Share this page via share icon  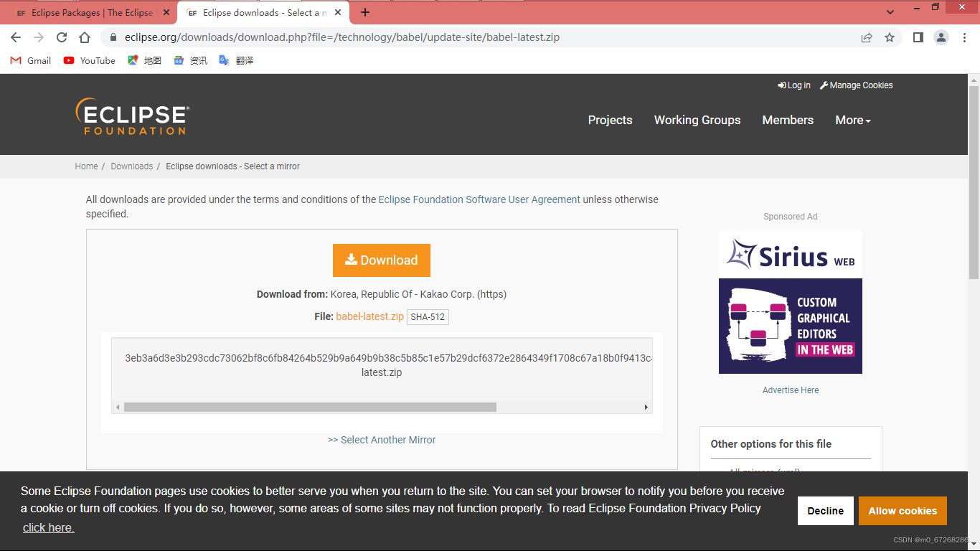click(x=867, y=37)
